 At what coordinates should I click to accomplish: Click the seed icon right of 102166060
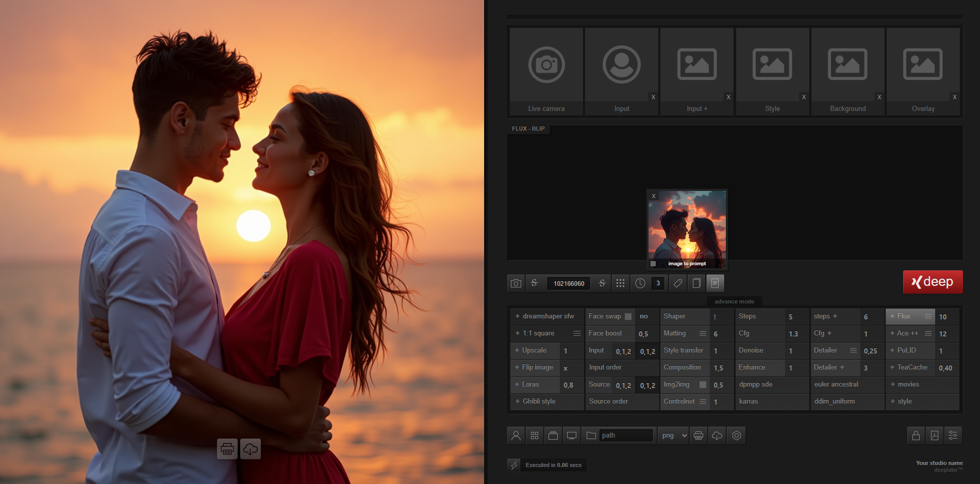602,283
